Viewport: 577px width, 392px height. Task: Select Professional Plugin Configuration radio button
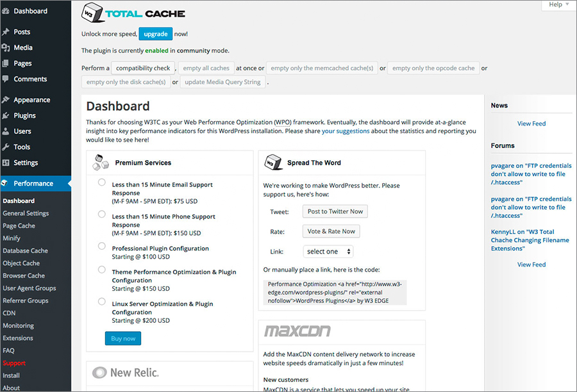click(x=101, y=246)
